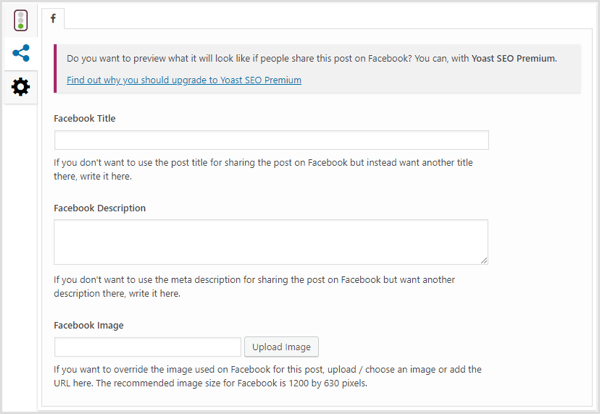Viewport: 600px width, 414px height.
Task: Click the Upload Image button
Action: point(281,347)
